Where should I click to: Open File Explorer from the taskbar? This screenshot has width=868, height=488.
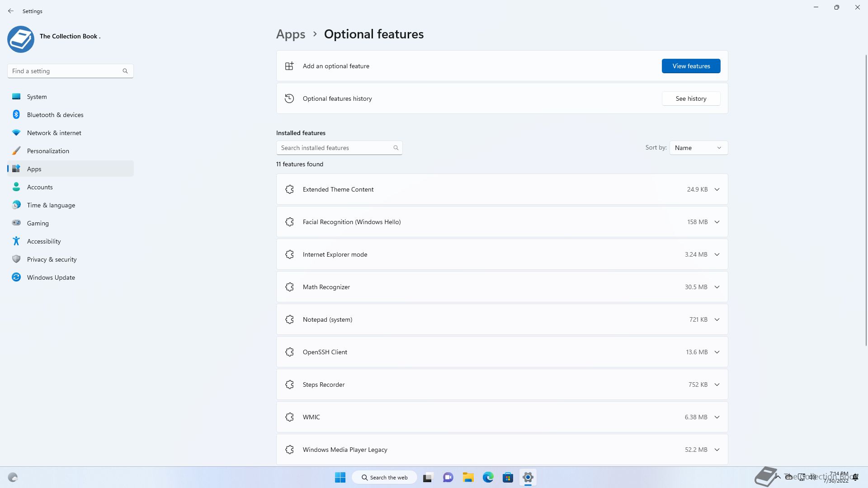click(468, 477)
